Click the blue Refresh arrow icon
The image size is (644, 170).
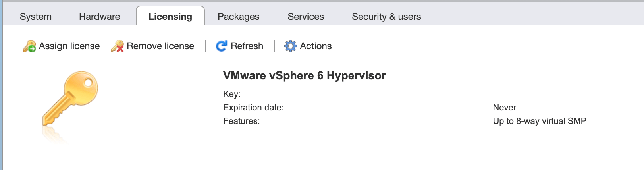(222, 46)
